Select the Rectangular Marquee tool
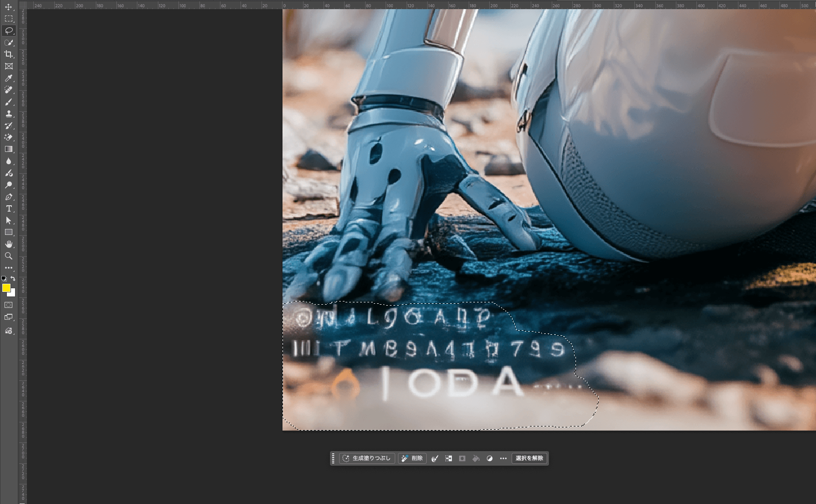 [8, 18]
